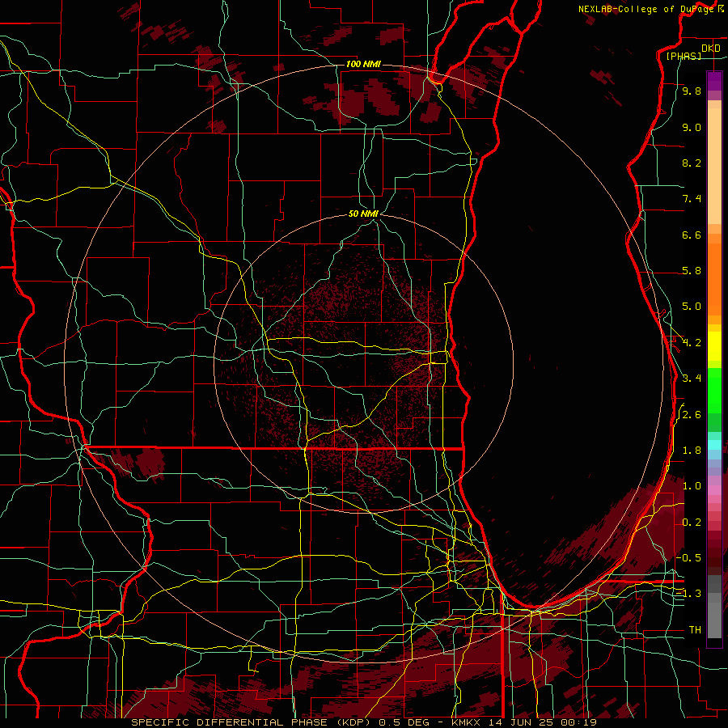728x728 pixels.
Task: Click the 5.0 value on the color scale
Action: [x=692, y=307]
